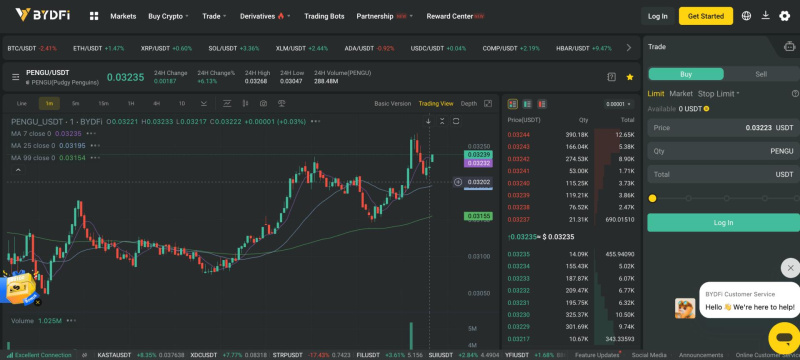Open the trading bot robot icon

(x=789, y=47)
